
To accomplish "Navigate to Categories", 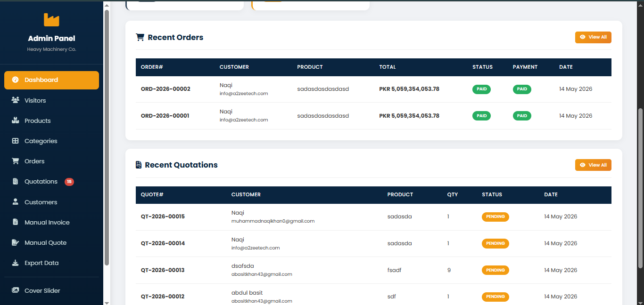I will 51,141.
